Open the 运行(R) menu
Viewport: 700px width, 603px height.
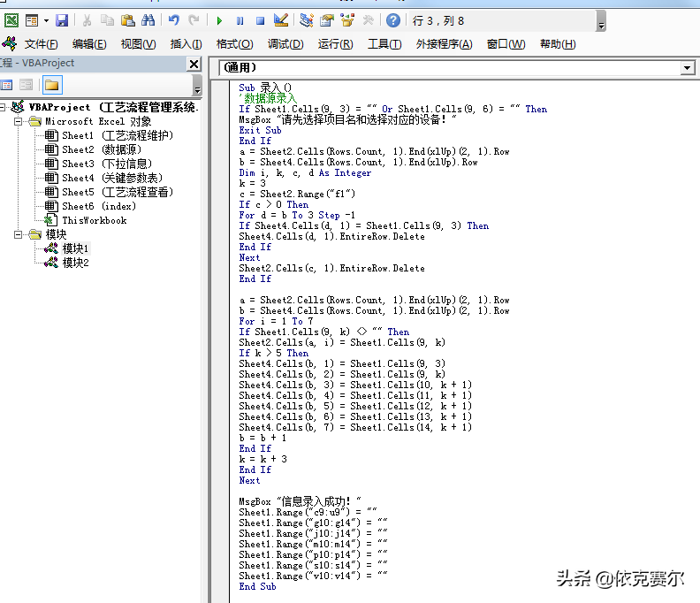[335, 44]
